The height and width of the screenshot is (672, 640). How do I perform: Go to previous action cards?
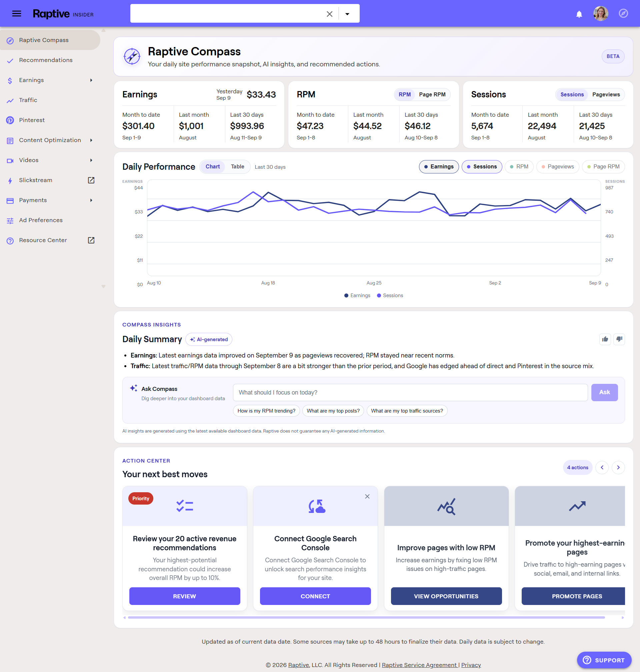coord(602,468)
